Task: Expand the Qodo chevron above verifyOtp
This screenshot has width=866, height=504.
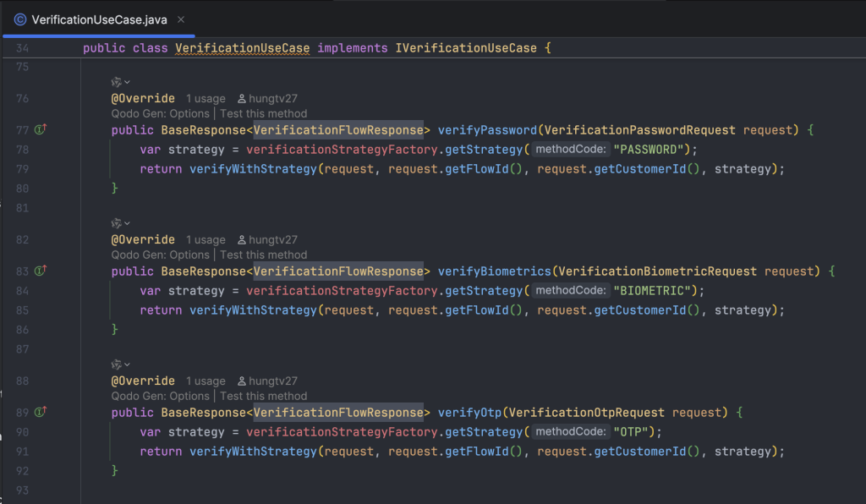Action: coord(128,364)
